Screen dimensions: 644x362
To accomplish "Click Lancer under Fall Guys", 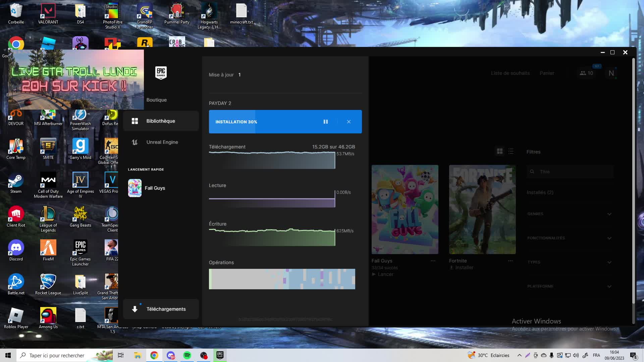I will 383,274.
